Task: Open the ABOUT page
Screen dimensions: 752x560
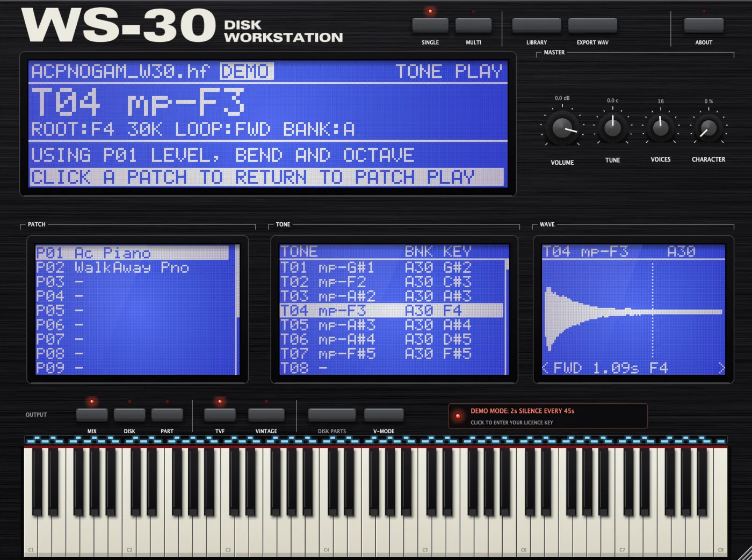Action: 704,26
